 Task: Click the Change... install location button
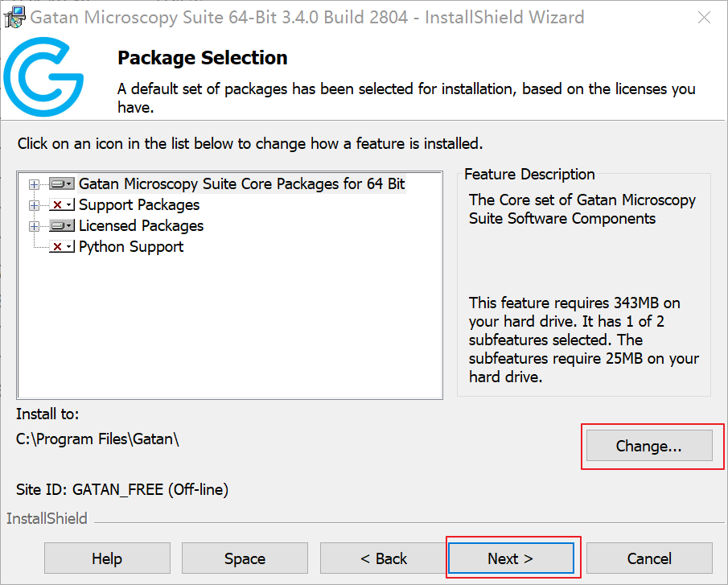pos(649,446)
